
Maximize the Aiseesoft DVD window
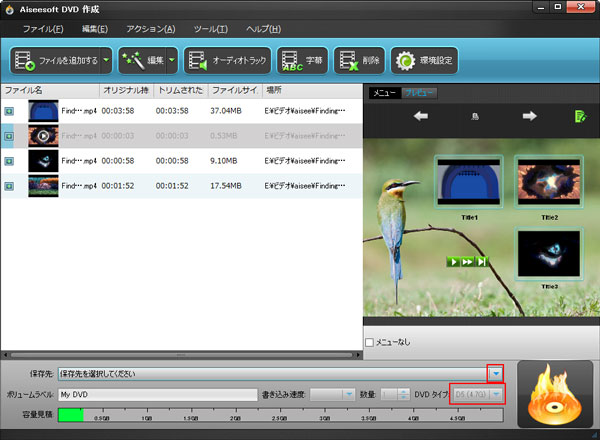[558, 7]
